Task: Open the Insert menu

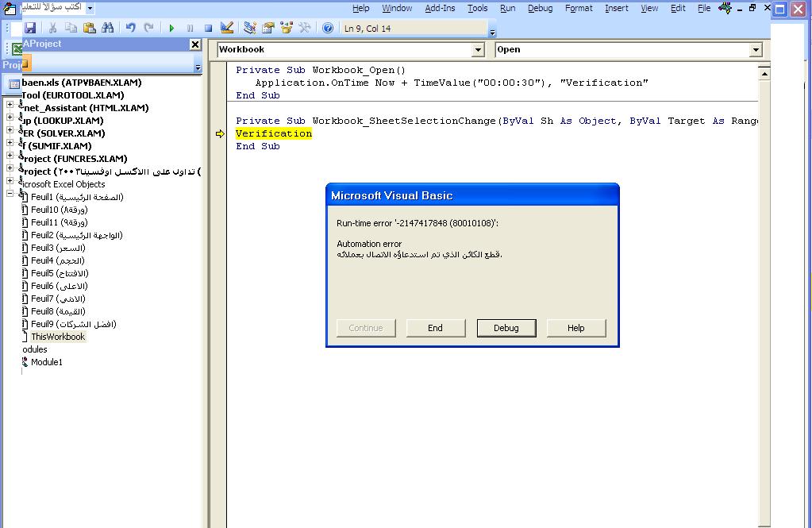Action: pyautogui.click(x=617, y=8)
